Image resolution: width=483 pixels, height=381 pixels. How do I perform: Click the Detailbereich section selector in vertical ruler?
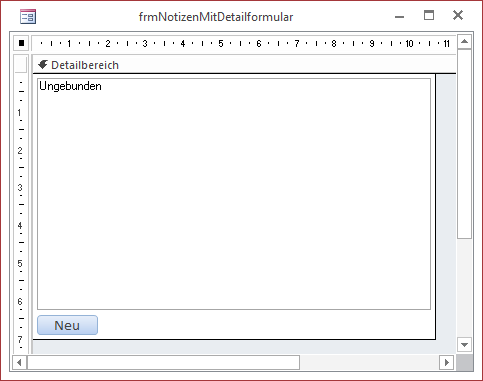[x=21, y=64]
